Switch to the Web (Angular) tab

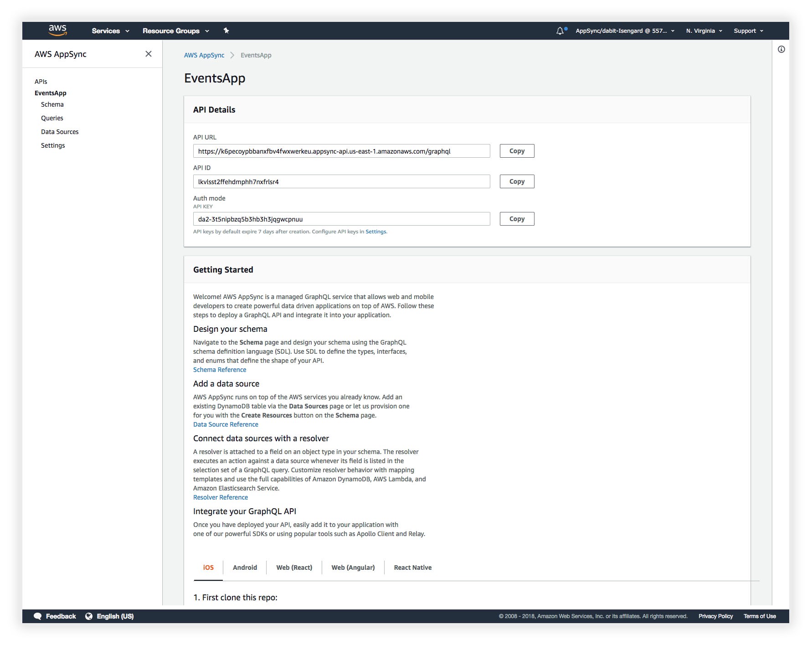tap(353, 568)
